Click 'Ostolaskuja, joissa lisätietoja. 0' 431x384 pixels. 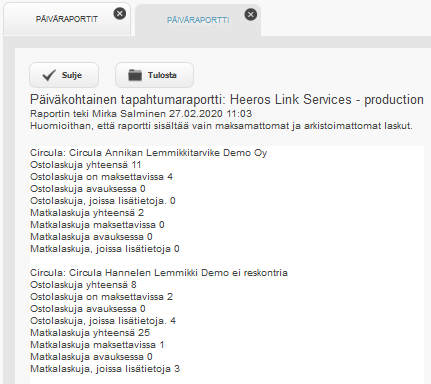coord(103,201)
